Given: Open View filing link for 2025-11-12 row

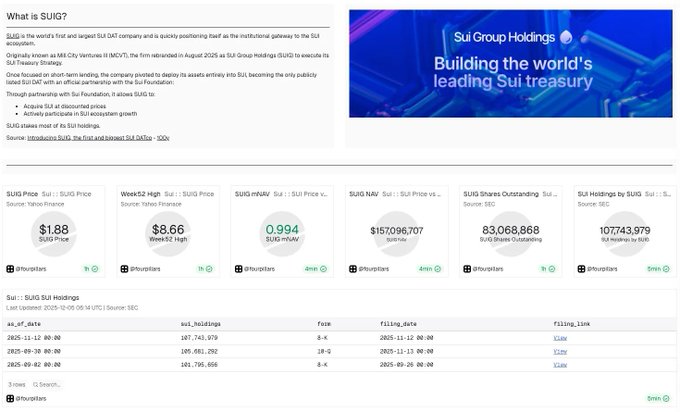Looking at the screenshot, I should tap(560, 338).
